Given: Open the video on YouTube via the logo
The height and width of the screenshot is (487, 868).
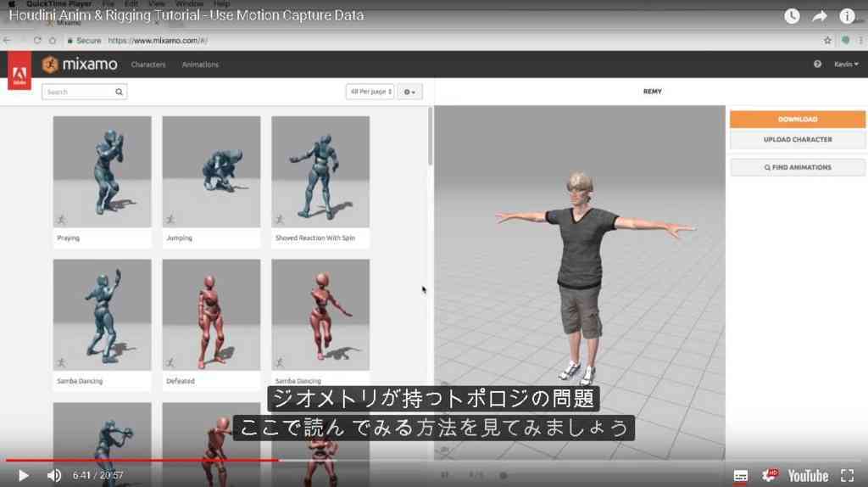Looking at the screenshot, I should click(x=808, y=475).
